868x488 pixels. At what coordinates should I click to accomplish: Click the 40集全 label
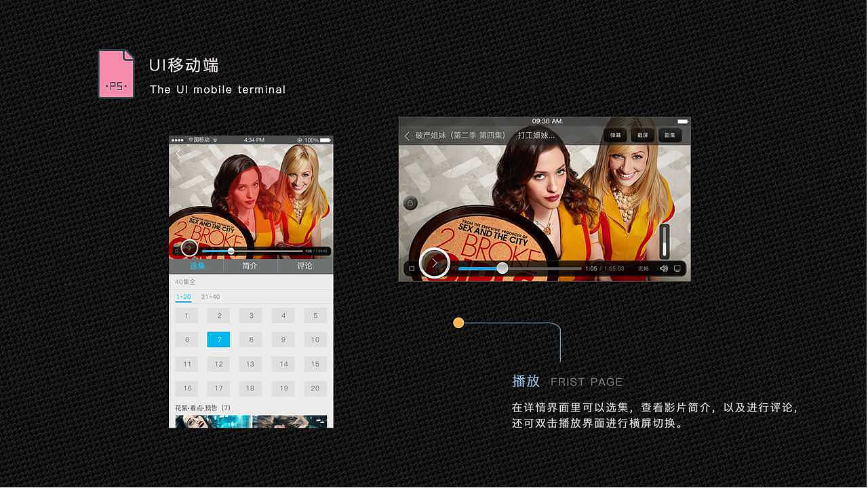click(184, 282)
